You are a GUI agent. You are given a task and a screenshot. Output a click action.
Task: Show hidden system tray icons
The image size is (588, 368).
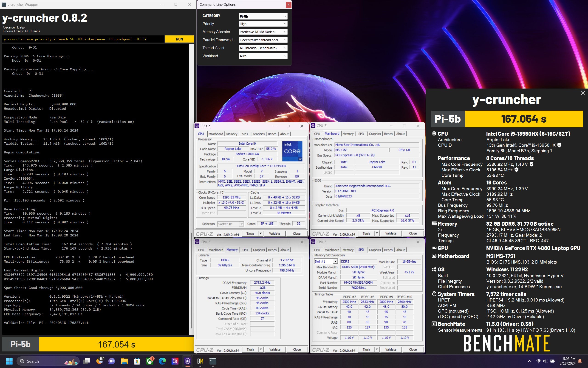pos(530,361)
